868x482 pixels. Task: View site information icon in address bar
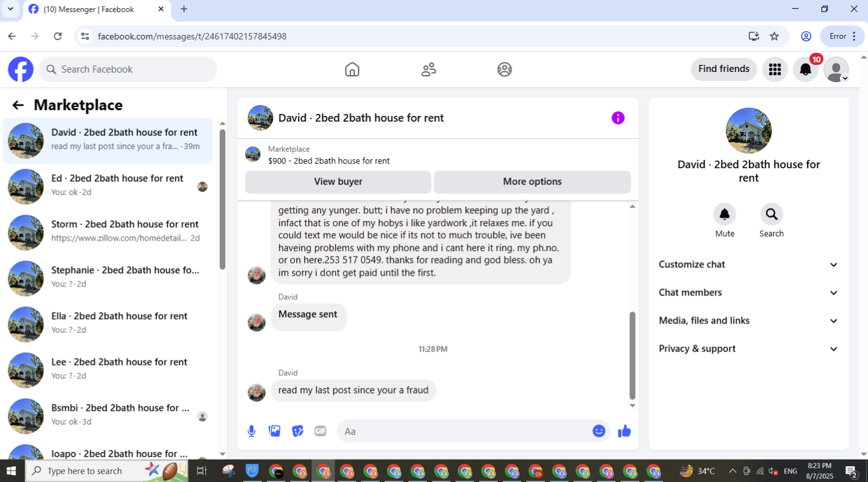point(85,36)
